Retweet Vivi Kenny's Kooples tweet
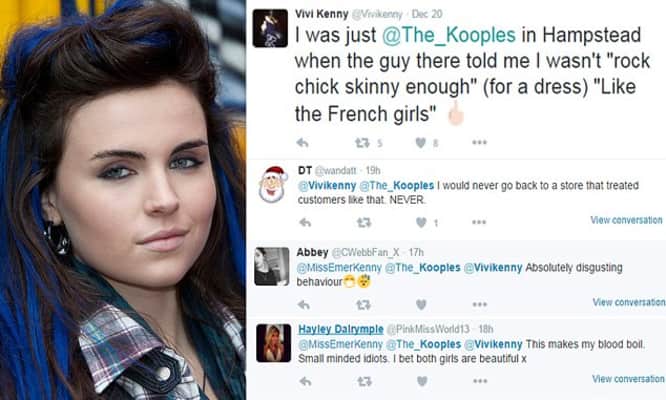This screenshot has height=400, width=666. coord(362,143)
